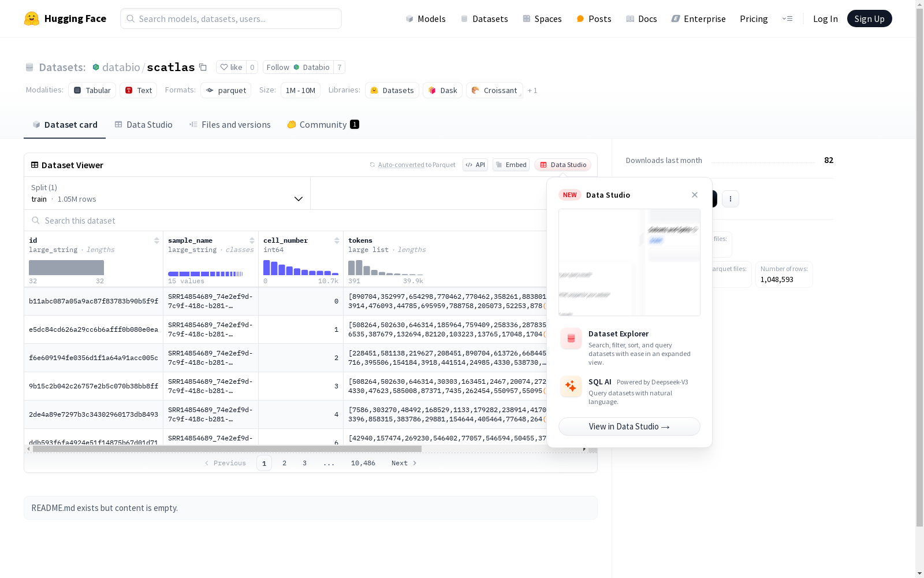This screenshot has height=578, width=924.
Task: Click the Dataset Explorer icon
Action: [x=571, y=339]
